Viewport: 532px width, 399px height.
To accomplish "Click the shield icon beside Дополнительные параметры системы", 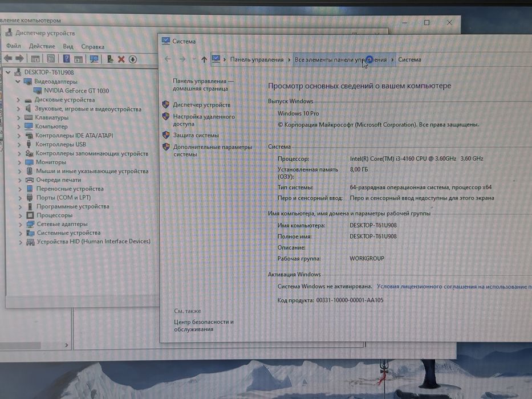I will (x=166, y=147).
